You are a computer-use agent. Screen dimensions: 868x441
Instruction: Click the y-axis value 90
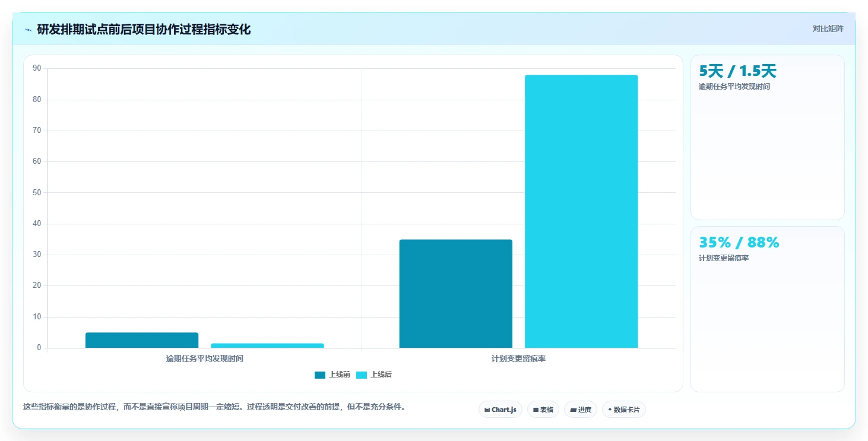coord(37,68)
